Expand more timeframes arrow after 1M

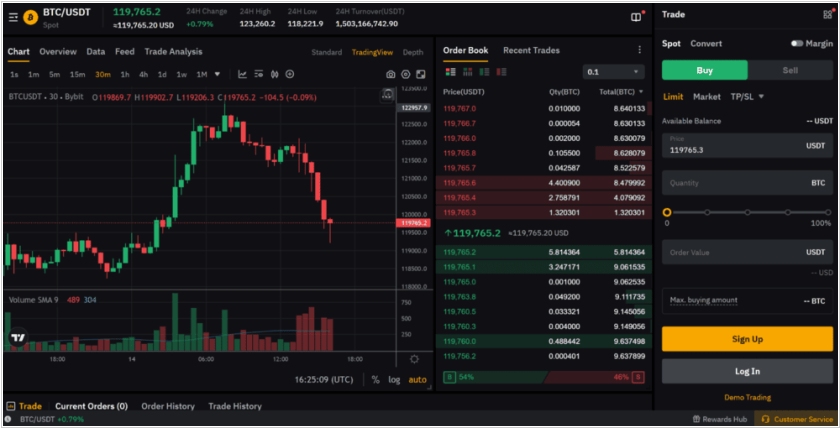(x=218, y=74)
